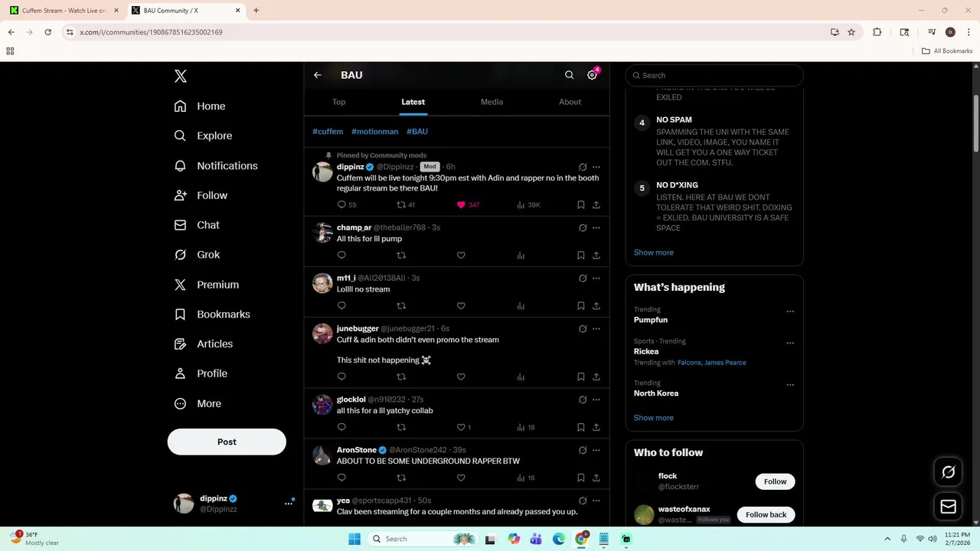Screen dimensions: 980x551
Task: Like champ_ar post about lil pump
Action: click(461, 255)
